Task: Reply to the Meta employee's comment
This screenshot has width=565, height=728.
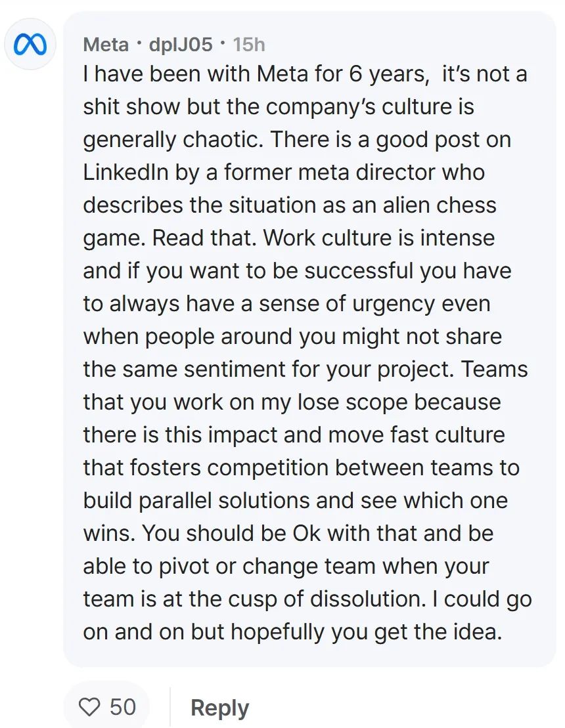Action: pos(220,708)
